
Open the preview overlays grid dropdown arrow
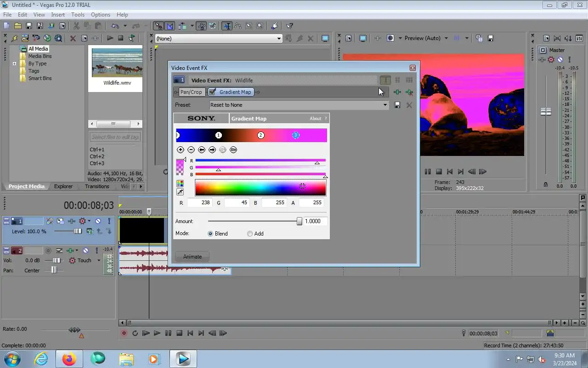pyautogui.click(x=467, y=38)
